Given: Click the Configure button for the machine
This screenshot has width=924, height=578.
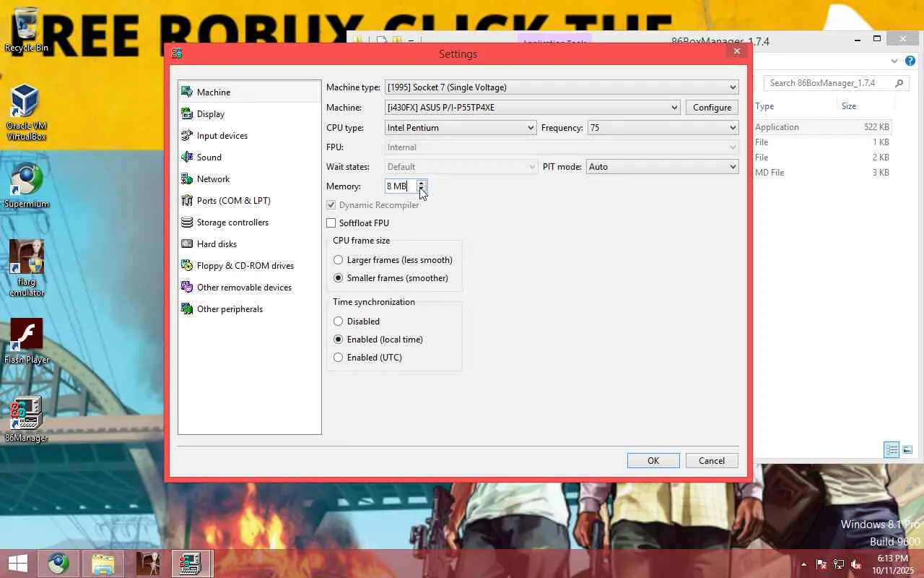Looking at the screenshot, I should (712, 108).
